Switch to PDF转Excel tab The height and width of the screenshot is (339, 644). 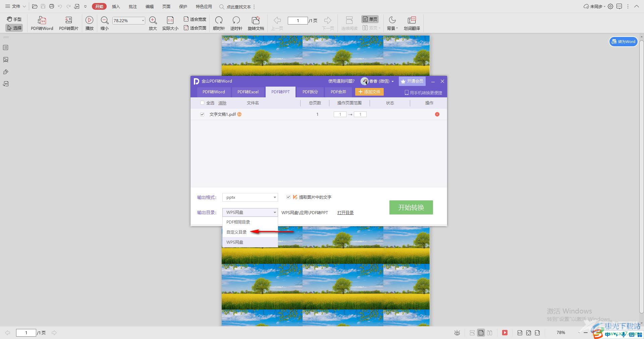(x=248, y=92)
